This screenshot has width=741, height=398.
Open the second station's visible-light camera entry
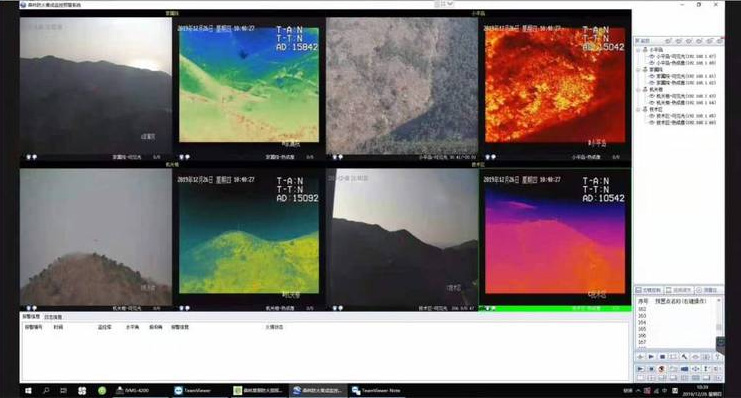pos(683,76)
